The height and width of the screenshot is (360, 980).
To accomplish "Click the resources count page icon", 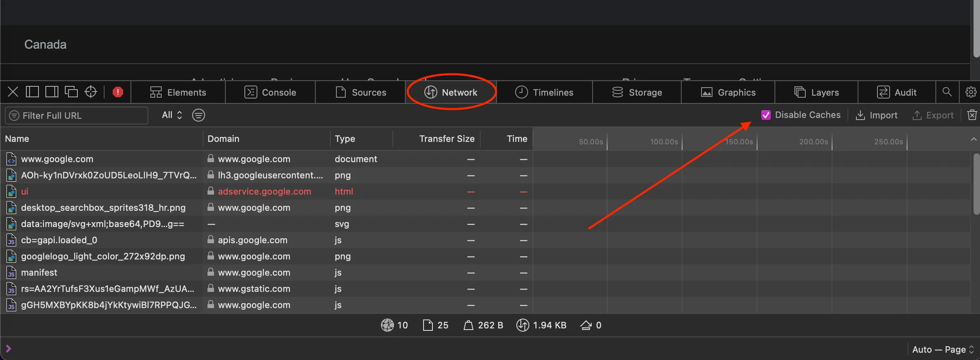I will [x=428, y=325].
